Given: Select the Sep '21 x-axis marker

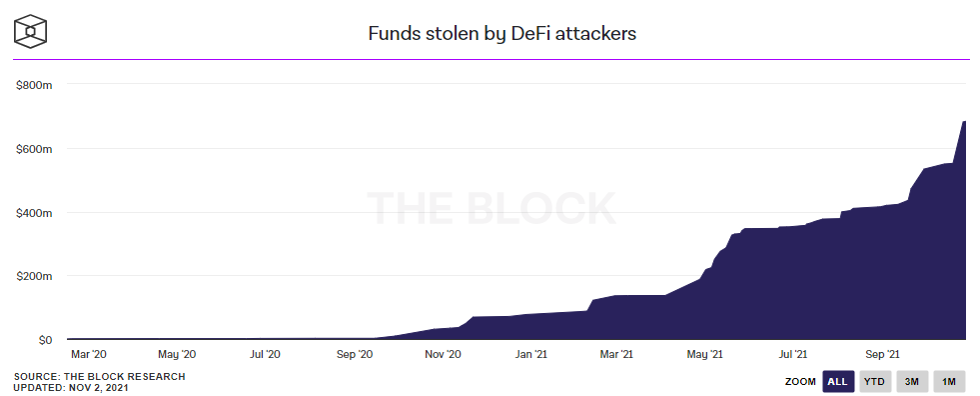Looking at the screenshot, I should [x=881, y=355].
